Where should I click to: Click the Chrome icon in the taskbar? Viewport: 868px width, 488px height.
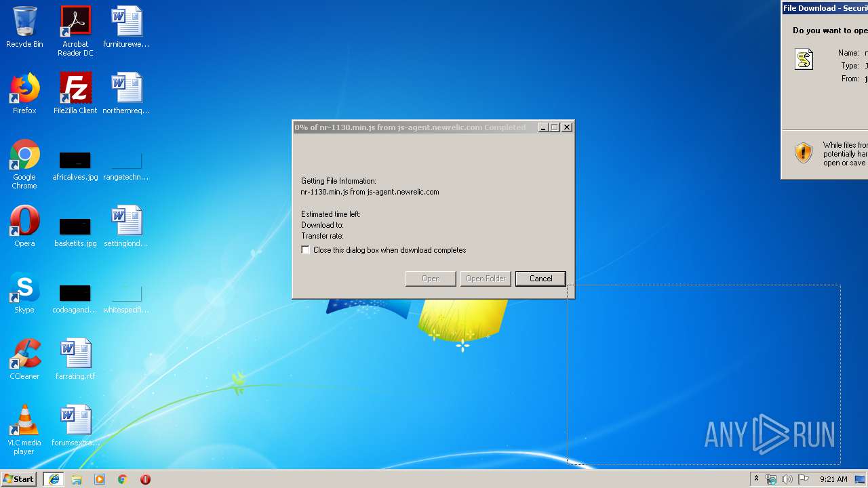click(123, 479)
